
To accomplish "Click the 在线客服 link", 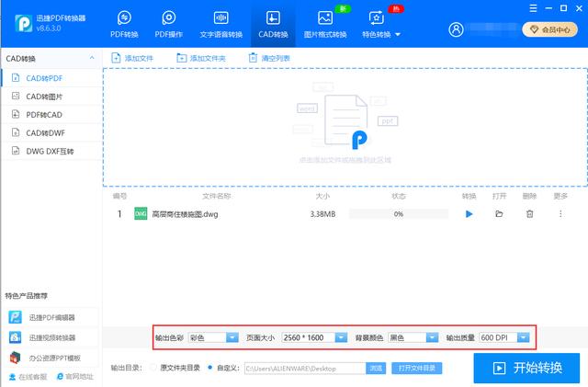I will click(28, 377).
